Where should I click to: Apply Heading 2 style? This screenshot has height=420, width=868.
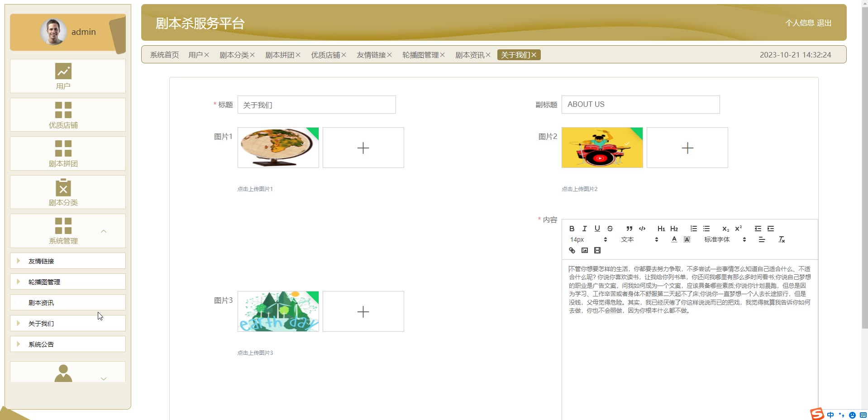674,229
